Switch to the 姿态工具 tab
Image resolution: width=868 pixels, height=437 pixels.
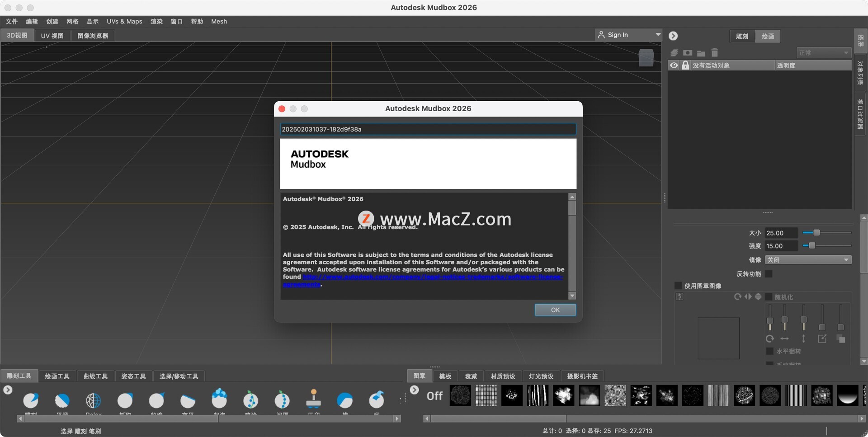point(133,376)
